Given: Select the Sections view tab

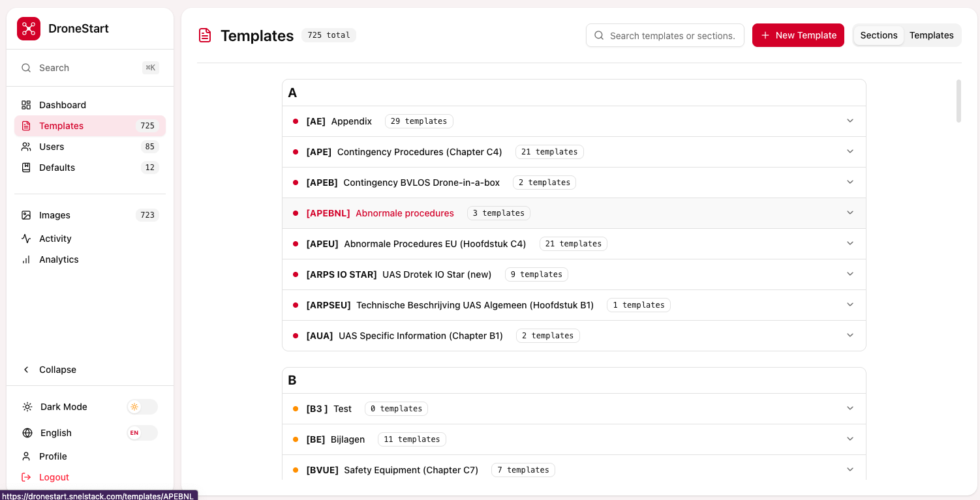Looking at the screenshot, I should (x=878, y=35).
